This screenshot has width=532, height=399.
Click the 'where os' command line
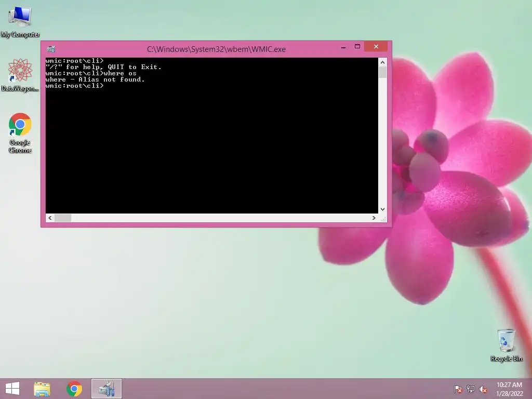[91, 73]
